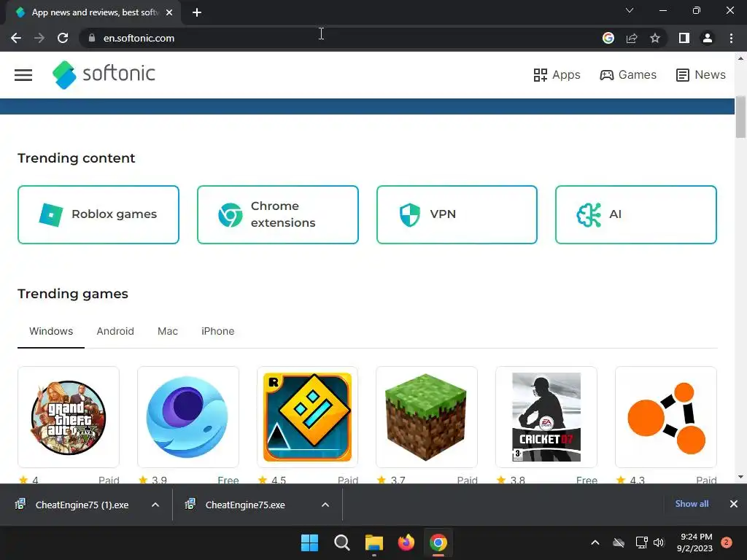The height and width of the screenshot is (560, 747).
Task: Launch Firefox from taskbar
Action: (406, 542)
